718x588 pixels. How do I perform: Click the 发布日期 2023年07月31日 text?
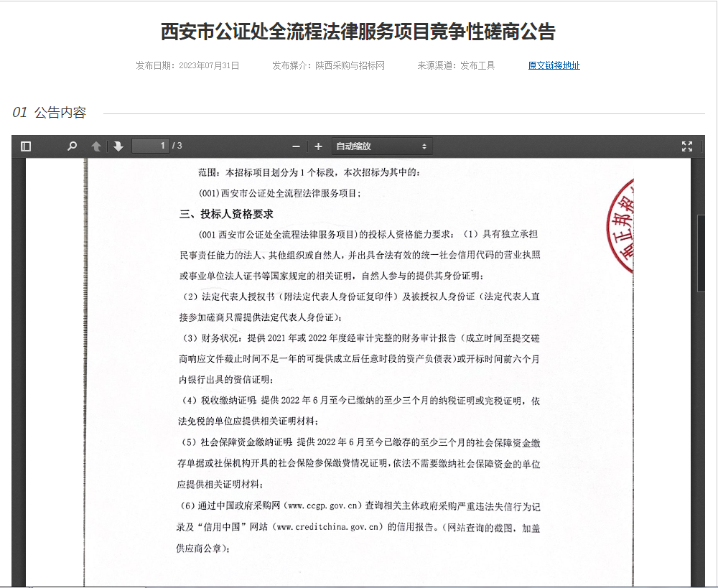click(187, 65)
